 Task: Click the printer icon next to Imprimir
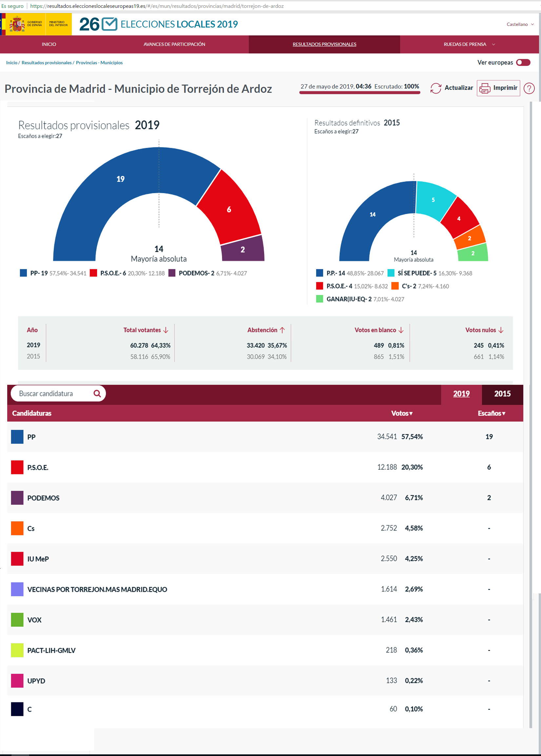point(485,88)
